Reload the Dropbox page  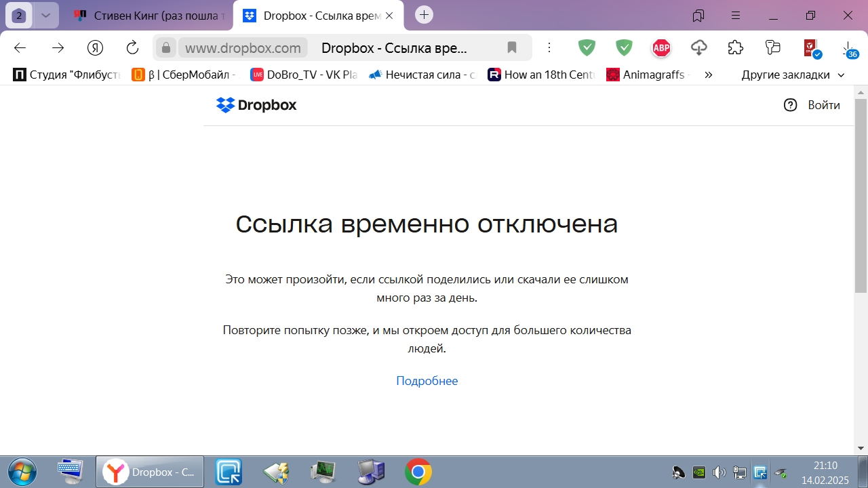click(133, 47)
